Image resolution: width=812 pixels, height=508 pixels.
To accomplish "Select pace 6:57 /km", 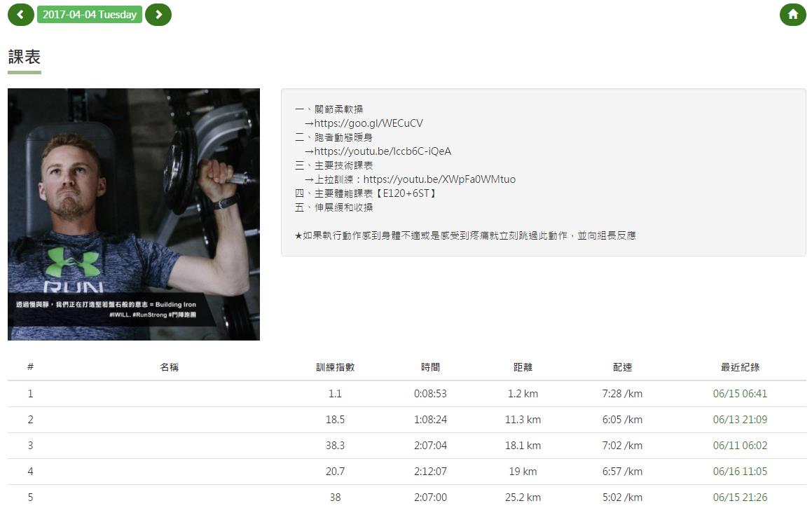I will click(622, 472).
